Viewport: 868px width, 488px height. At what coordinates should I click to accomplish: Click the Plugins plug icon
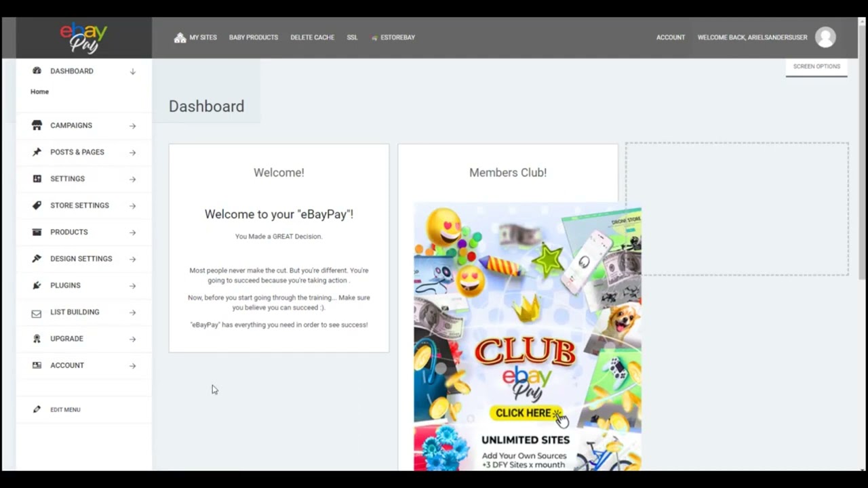tap(37, 285)
